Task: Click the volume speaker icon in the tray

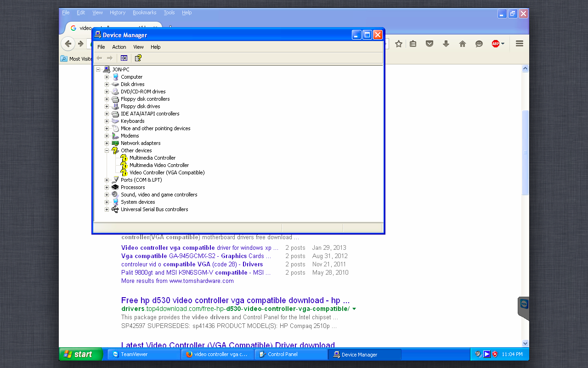Action: [x=477, y=354]
